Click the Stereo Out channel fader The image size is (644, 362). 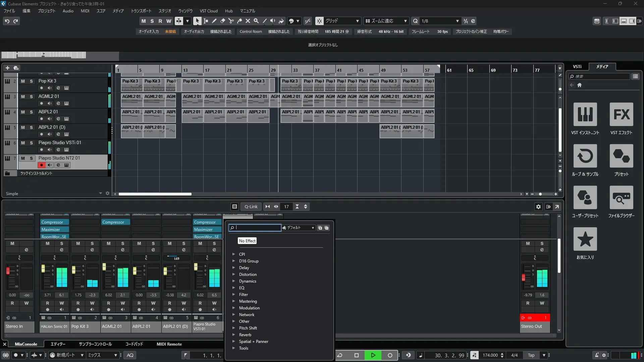523,278
